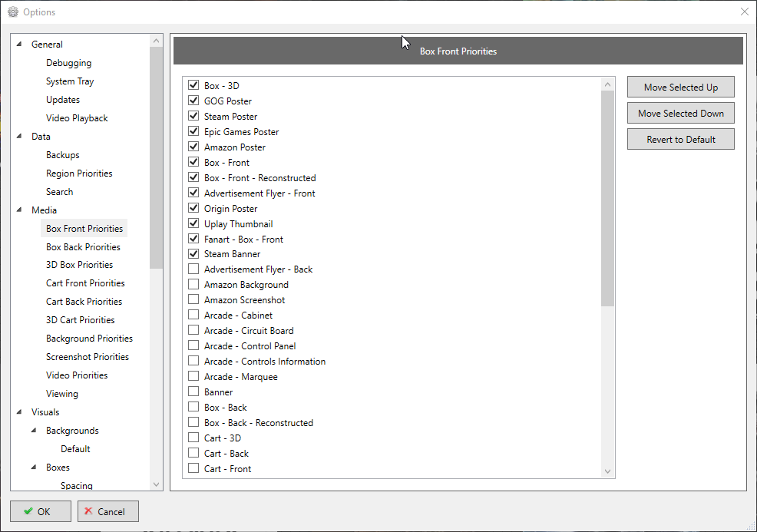Collapse the Data tree section
Screen dimensions: 757x532
click(19, 136)
